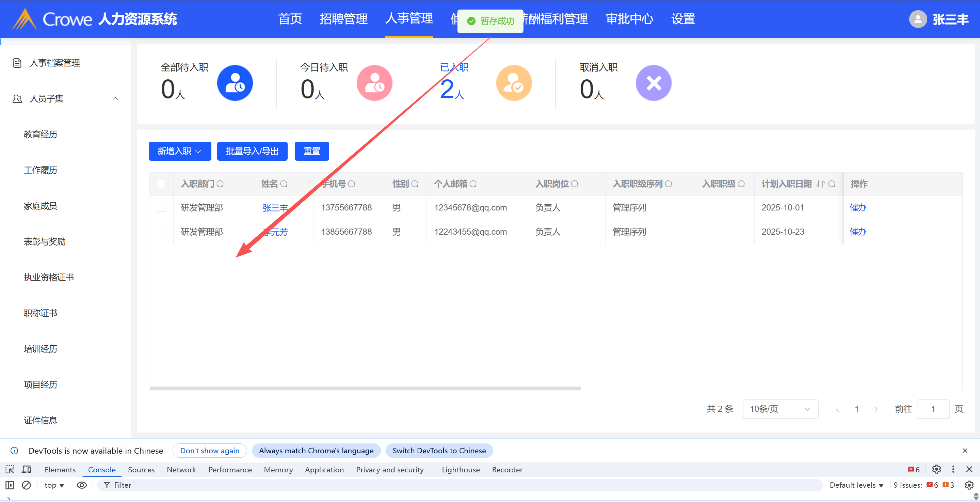The height and width of the screenshot is (502, 980).
Task: Check the row checkbox for 李元芳
Action: (161, 232)
